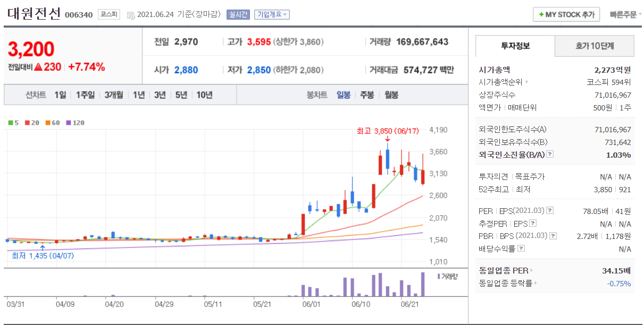Click the 거래량 purple legend marker
The image size is (644, 325).
(x=439, y=276)
